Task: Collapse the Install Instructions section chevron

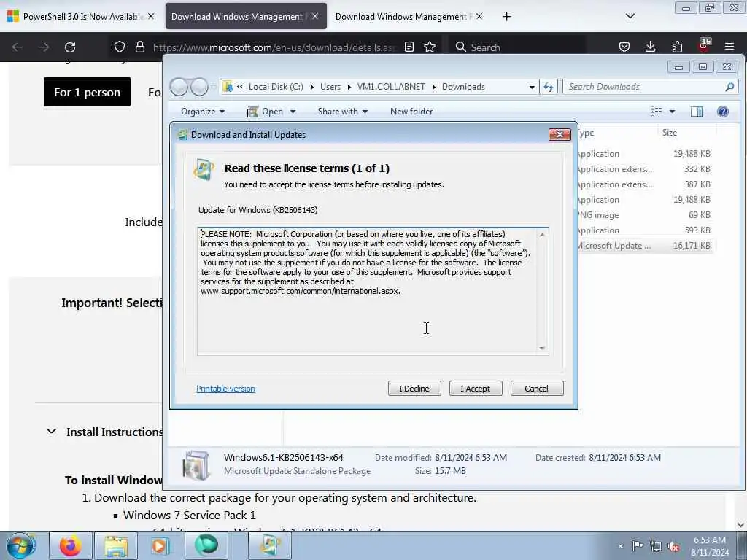Action: (52, 432)
